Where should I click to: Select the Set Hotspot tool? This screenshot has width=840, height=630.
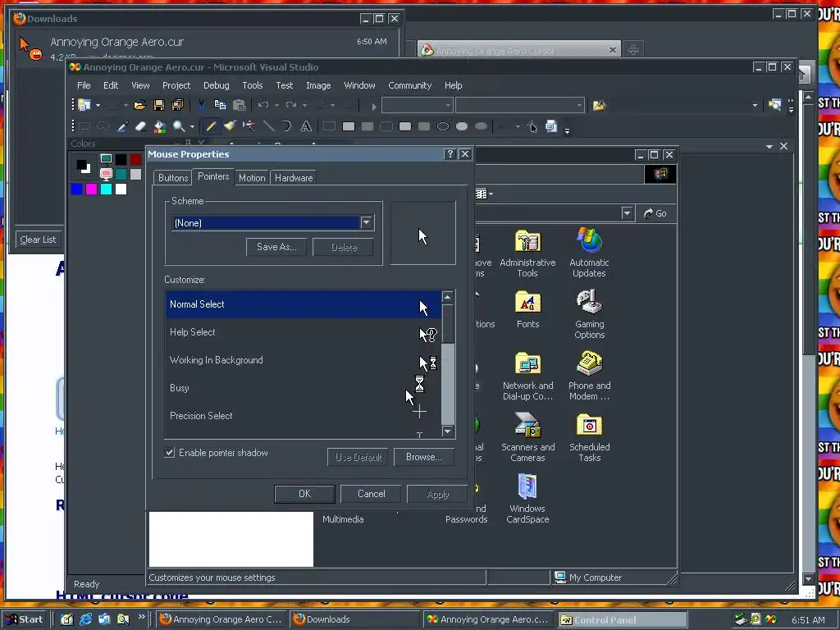[532, 126]
